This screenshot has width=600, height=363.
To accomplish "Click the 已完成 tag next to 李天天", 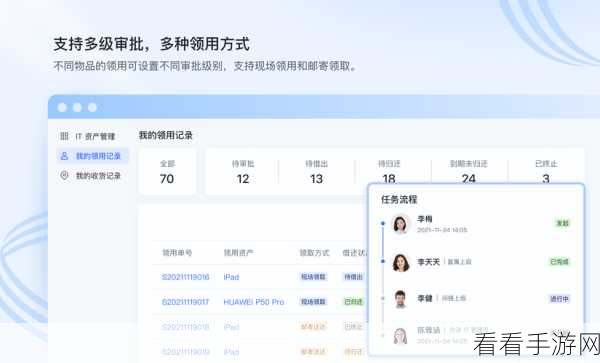I will point(559,262).
